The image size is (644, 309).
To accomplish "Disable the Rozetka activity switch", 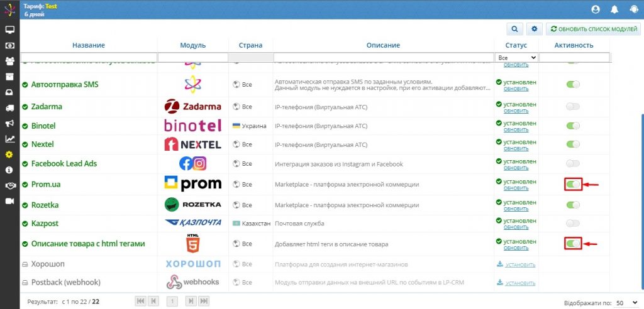I will pos(573,205).
